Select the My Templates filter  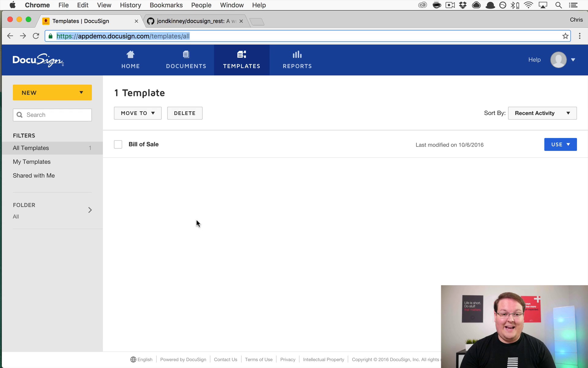click(x=32, y=162)
